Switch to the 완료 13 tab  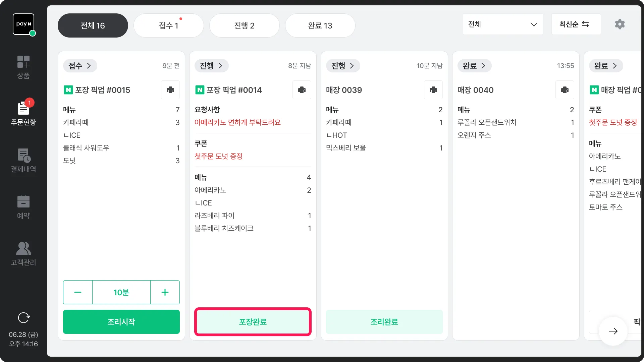320,25
